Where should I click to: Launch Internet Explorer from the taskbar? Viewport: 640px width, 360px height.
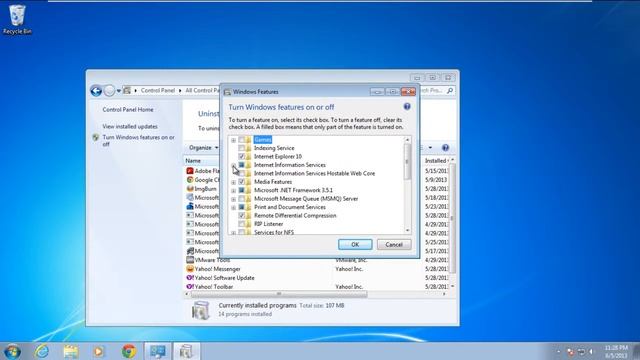point(42,351)
